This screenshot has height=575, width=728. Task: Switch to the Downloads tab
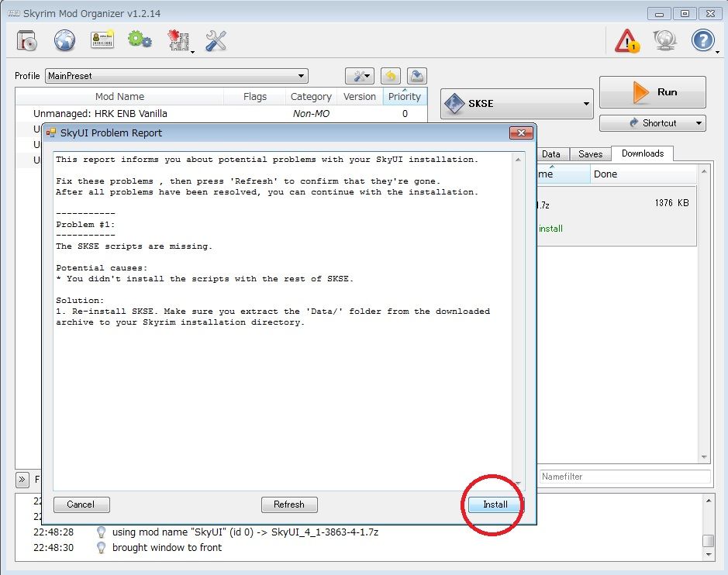coord(643,153)
